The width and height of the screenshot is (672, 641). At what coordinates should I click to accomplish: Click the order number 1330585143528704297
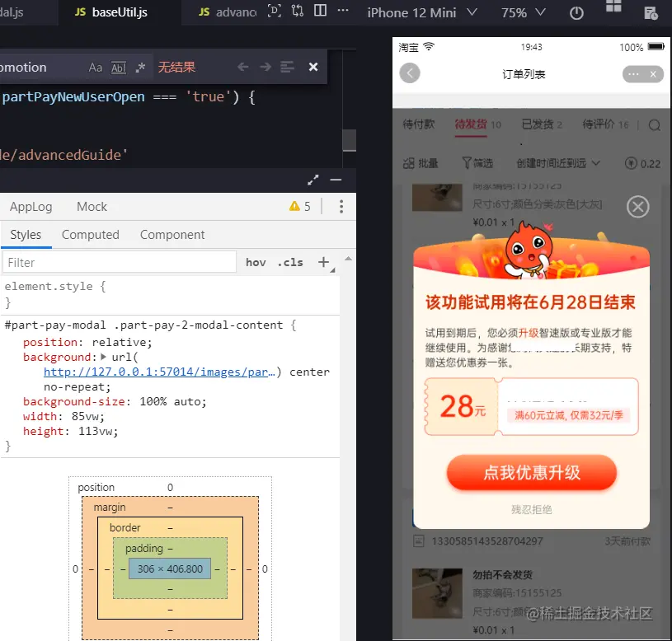coord(486,541)
